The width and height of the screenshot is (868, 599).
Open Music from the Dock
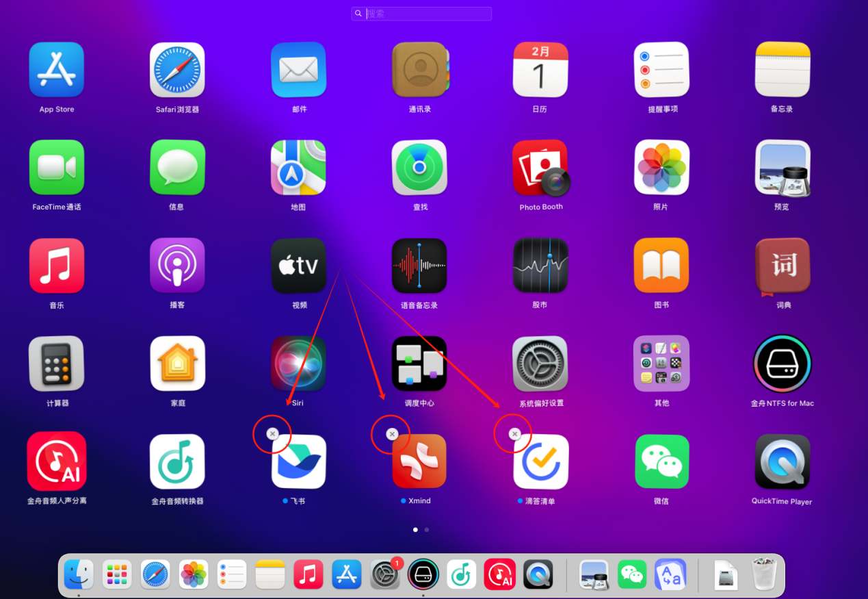(308, 574)
